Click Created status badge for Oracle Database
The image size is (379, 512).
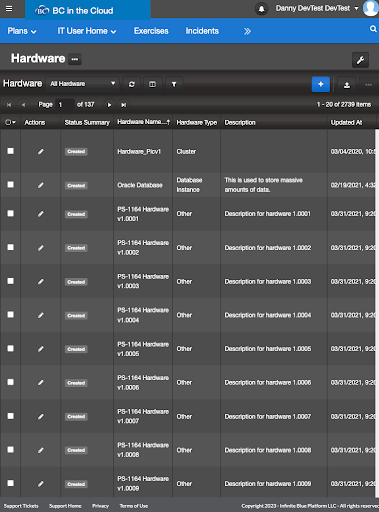pos(76,186)
